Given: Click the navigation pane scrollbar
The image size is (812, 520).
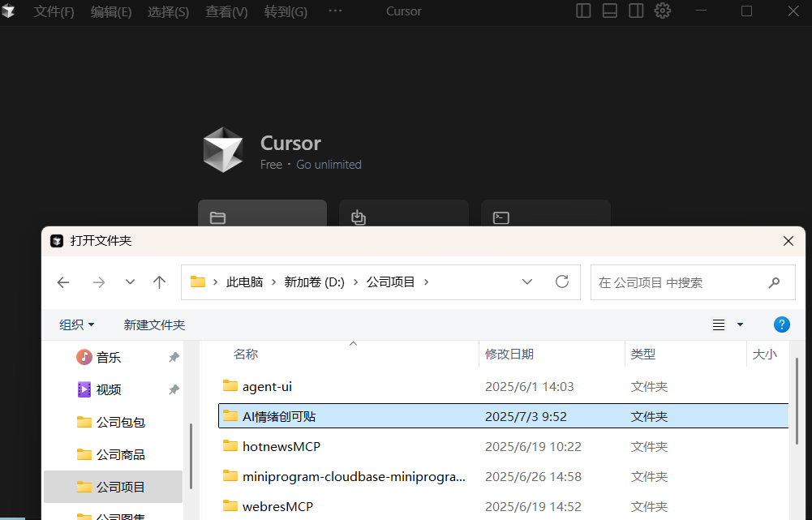Looking at the screenshot, I should pos(191,456).
